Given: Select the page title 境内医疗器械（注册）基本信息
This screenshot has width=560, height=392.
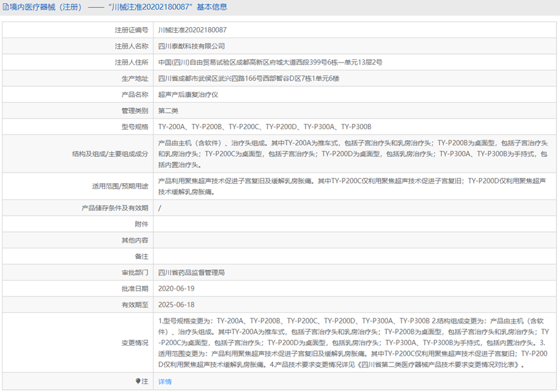Looking at the screenshot, I should point(118,7).
